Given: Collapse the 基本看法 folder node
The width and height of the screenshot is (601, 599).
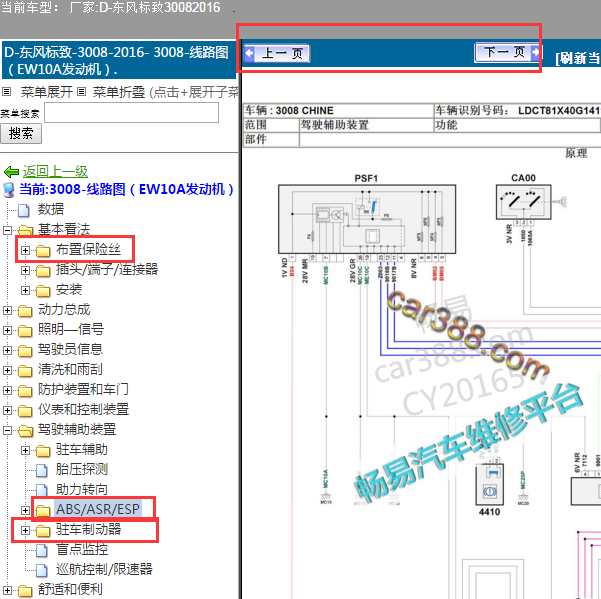Looking at the screenshot, I should pyautogui.click(x=7, y=230).
